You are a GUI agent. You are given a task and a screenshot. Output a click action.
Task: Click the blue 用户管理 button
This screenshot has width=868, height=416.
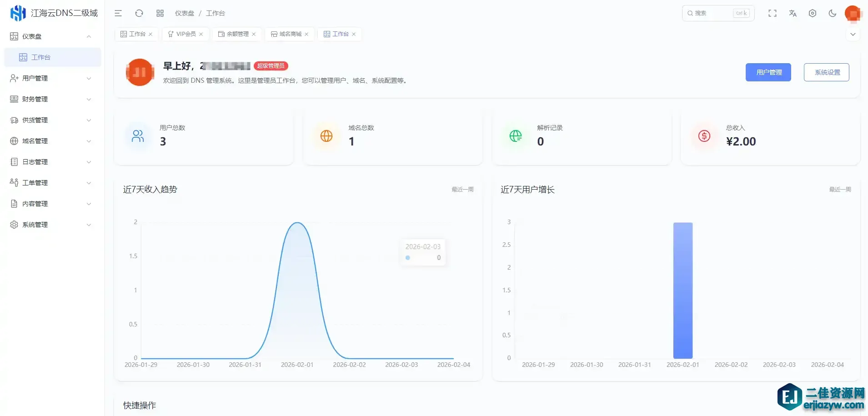tap(768, 72)
